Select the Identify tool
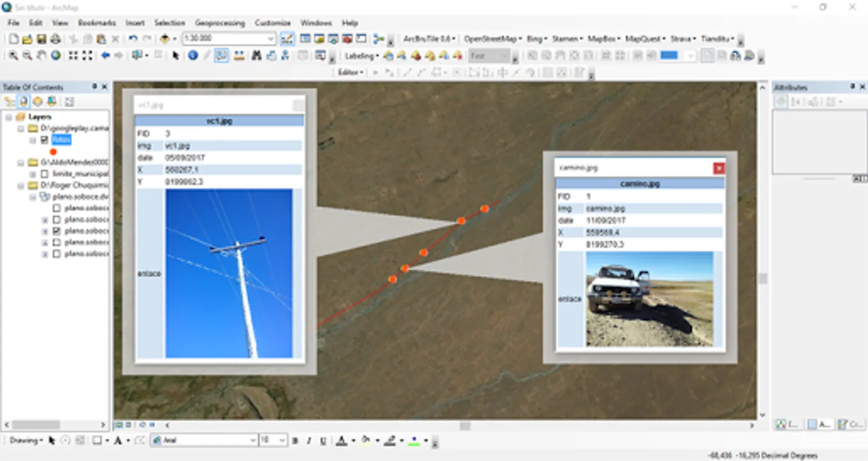 tap(193, 55)
